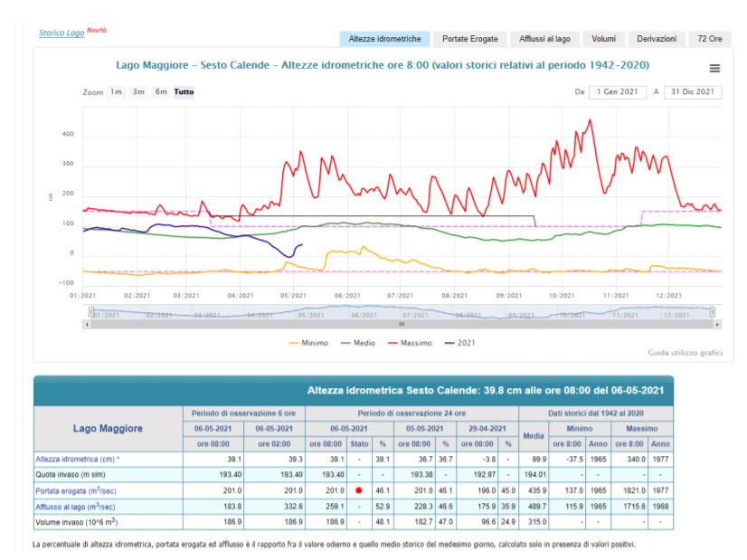Click the '1821.0' maximum value for Portata erogata

(x=635, y=490)
